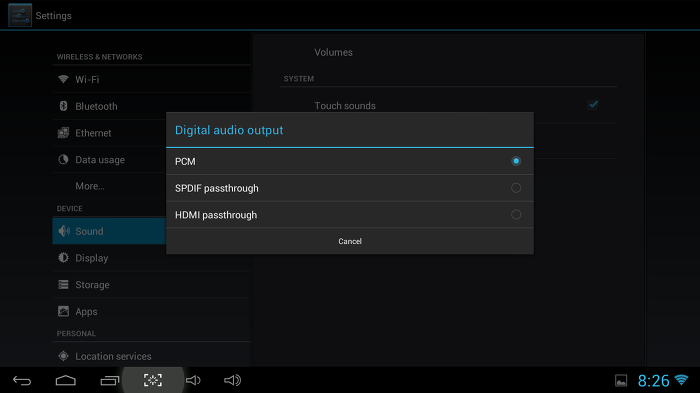
Task: Cancel the Digital audio output dialog
Action: 350,241
